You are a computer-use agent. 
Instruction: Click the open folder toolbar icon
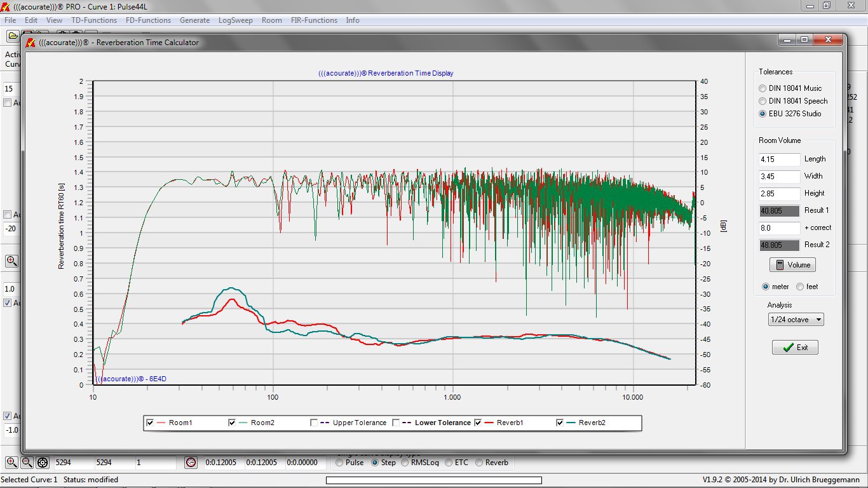(x=13, y=36)
